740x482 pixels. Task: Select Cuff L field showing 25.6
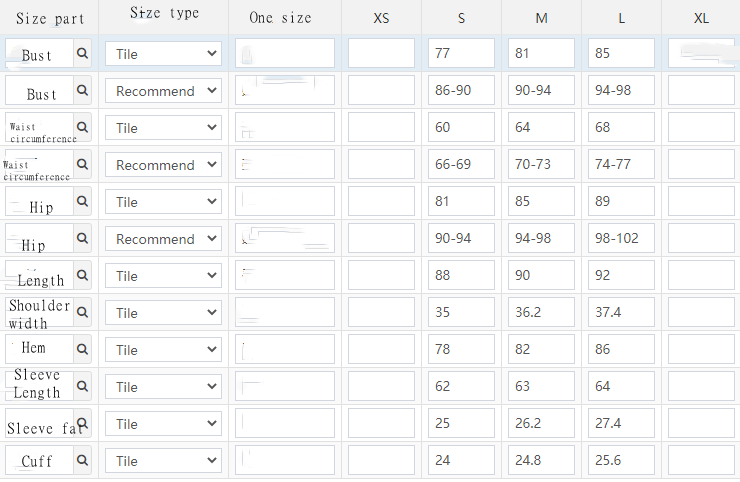point(621,461)
